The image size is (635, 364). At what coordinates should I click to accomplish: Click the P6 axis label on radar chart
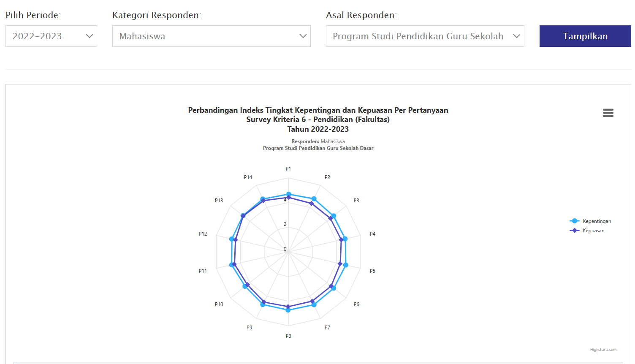[x=356, y=304]
